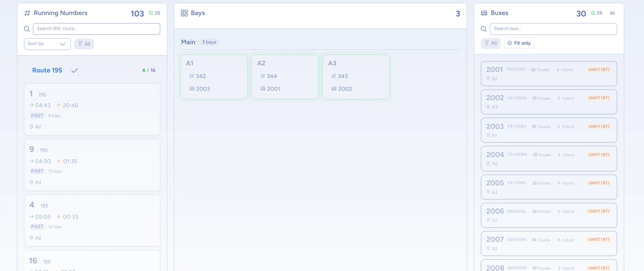Select bay A2 card
Image resolution: width=644 pixels, height=271 pixels.
[x=285, y=77]
